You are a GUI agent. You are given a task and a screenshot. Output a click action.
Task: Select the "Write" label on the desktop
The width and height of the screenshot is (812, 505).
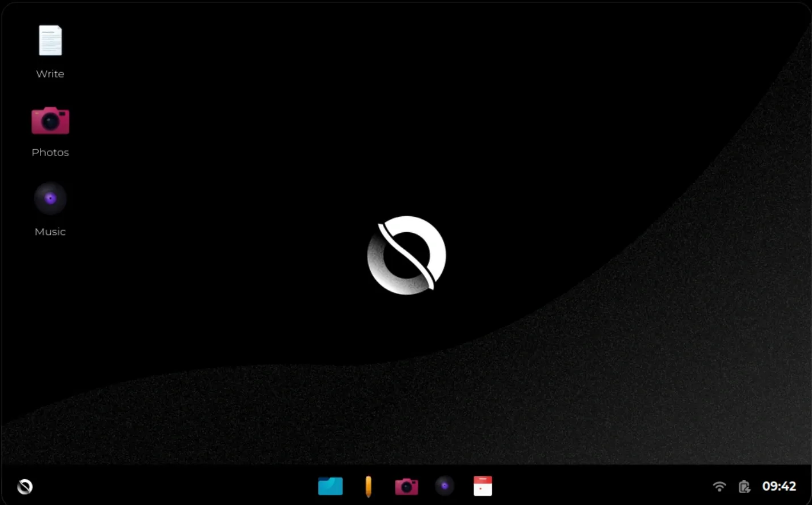(50, 74)
